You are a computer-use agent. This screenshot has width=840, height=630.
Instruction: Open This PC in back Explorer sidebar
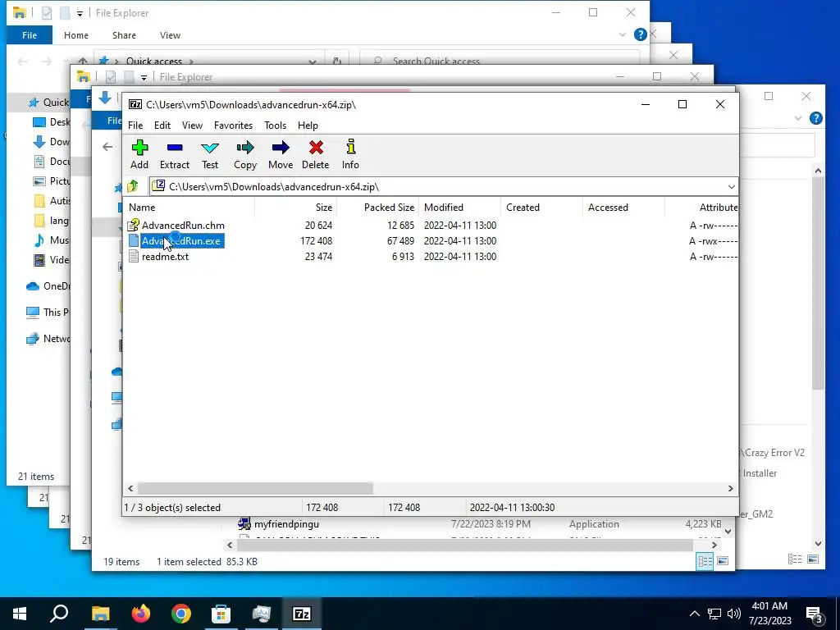[47, 313]
